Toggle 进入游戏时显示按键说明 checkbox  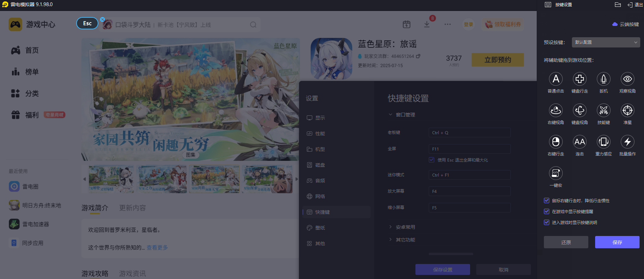click(x=547, y=222)
